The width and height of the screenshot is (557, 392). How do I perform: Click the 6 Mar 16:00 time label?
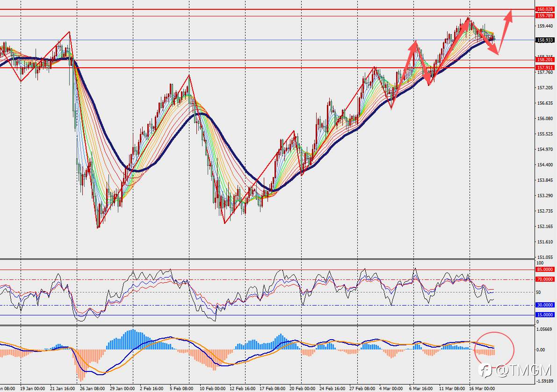[x=421, y=388]
